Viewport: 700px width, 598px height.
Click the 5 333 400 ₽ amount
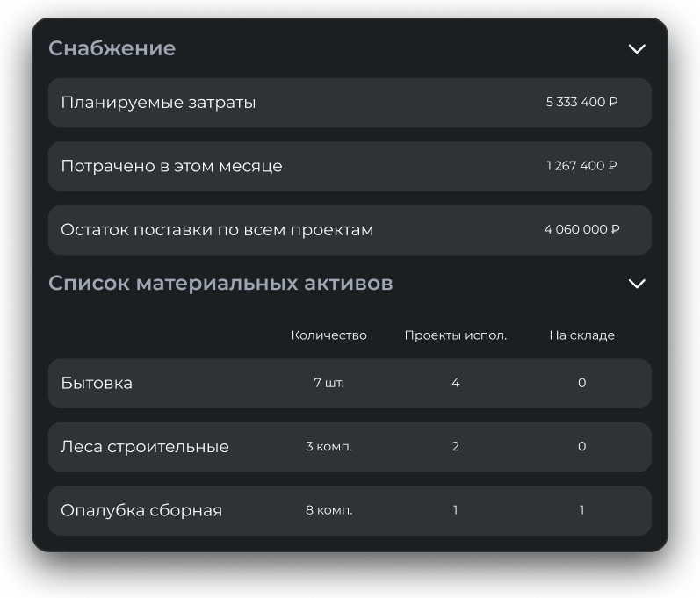[x=581, y=103]
